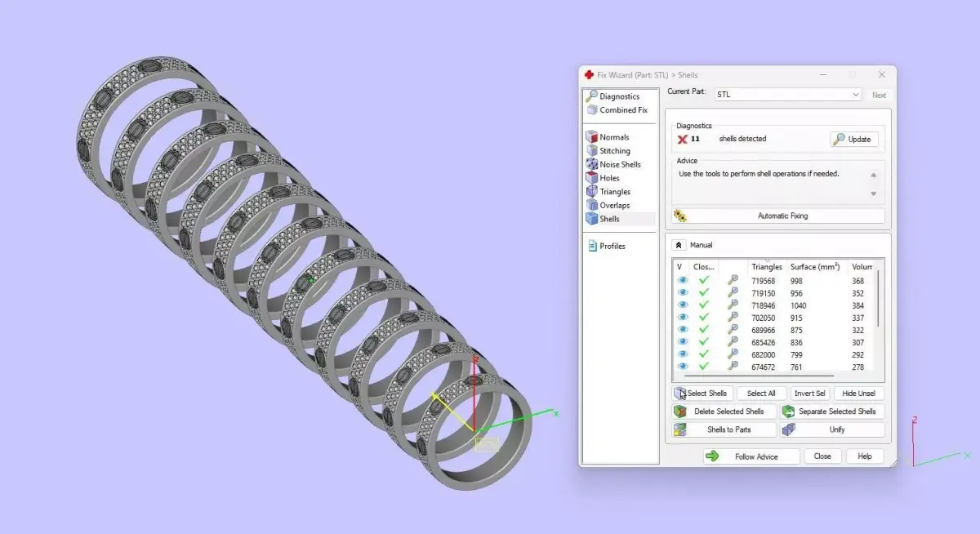Click the Close button at dialog bottom
980x534 pixels.
click(x=822, y=456)
